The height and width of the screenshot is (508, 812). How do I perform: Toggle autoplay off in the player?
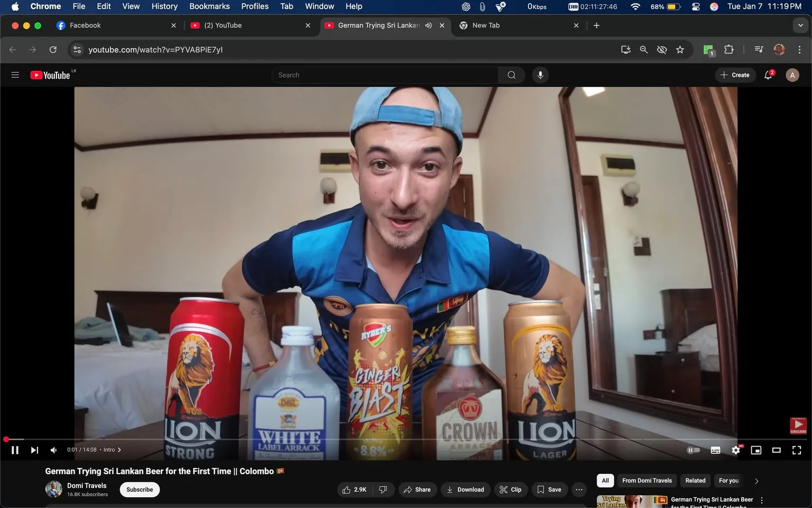(x=693, y=450)
